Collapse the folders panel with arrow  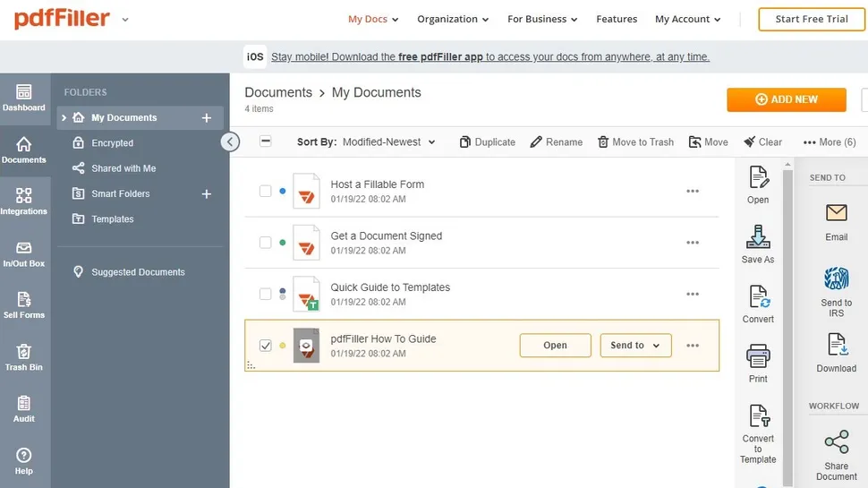pos(230,141)
